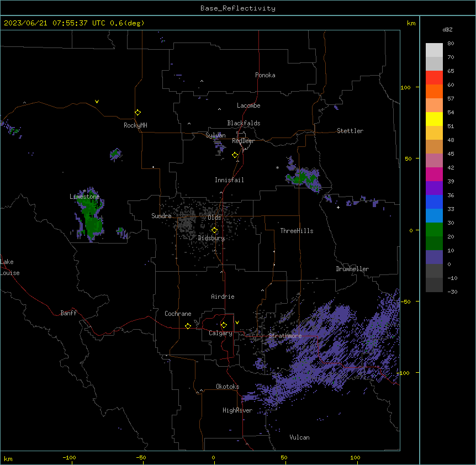Select the yellow diamond marker above Calgary label
The width and height of the screenshot is (476, 465).
point(224,325)
